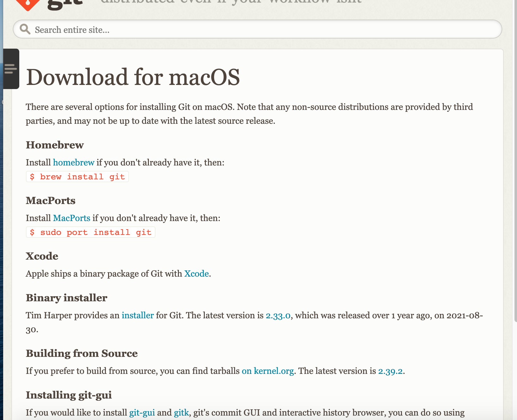Click the 2.39.2 latest version link
Image resolution: width=517 pixels, height=420 pixels.
point(391,371)
